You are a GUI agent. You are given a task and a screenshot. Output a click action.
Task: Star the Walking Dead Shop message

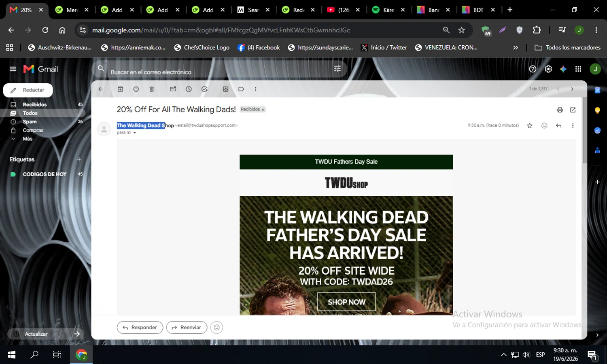pos(529,126)
